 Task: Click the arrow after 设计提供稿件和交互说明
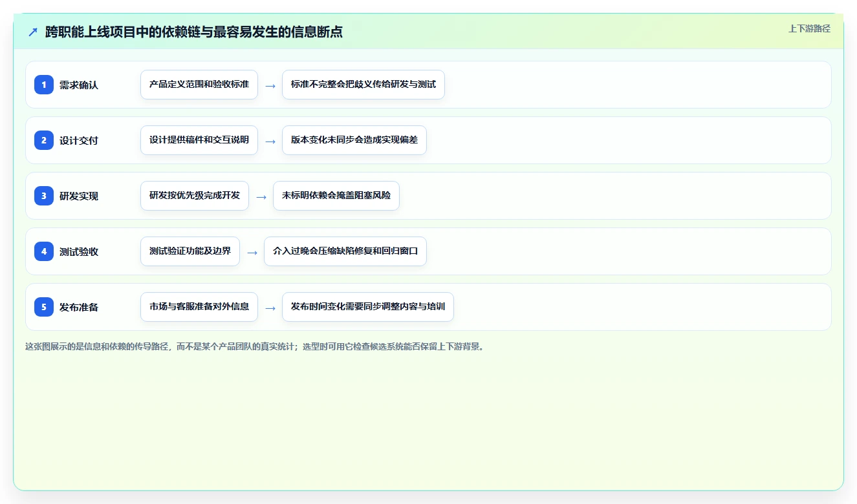[270, 141]
